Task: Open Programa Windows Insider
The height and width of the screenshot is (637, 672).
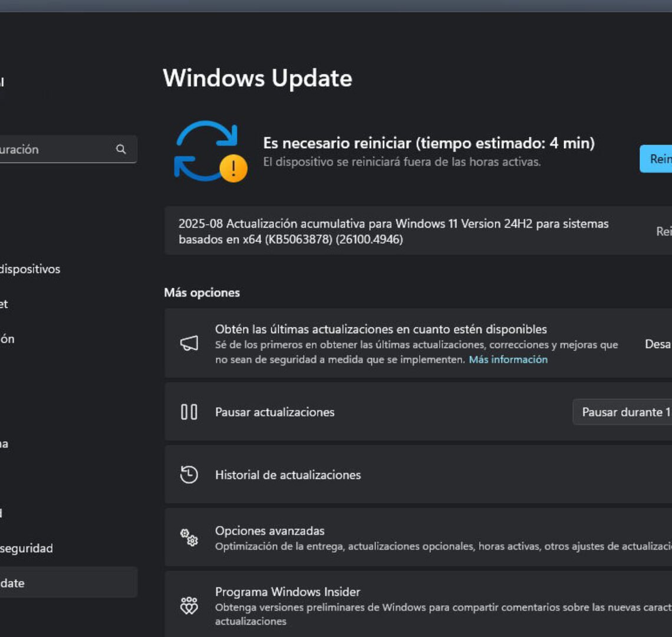Action: click(419, 605)
